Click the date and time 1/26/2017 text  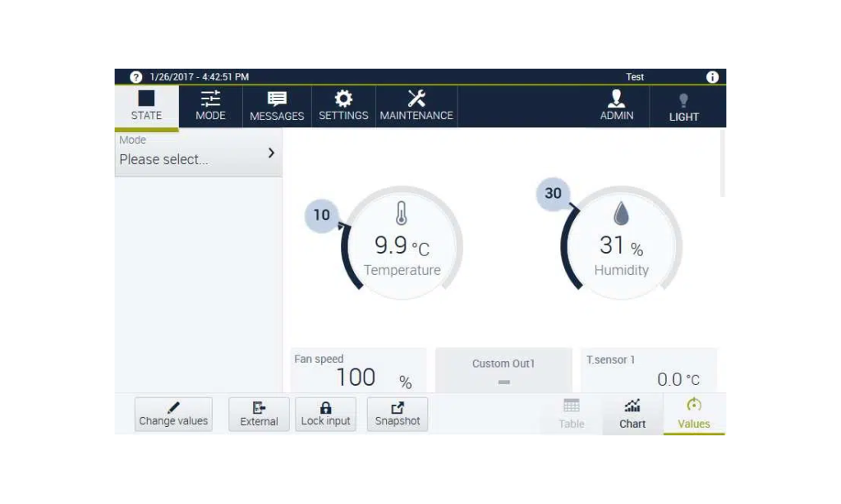click(x=199, y=76)
